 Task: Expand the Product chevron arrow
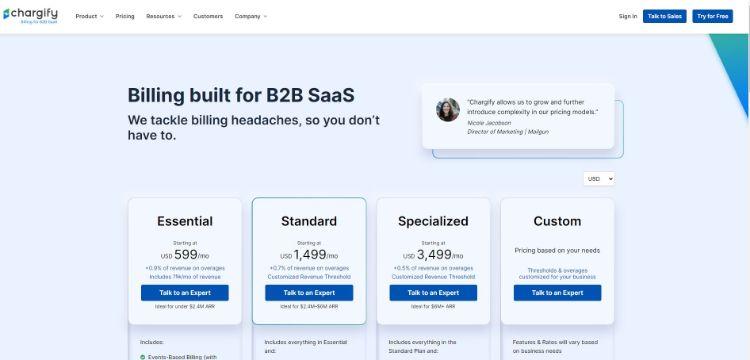tap(102, 16)
